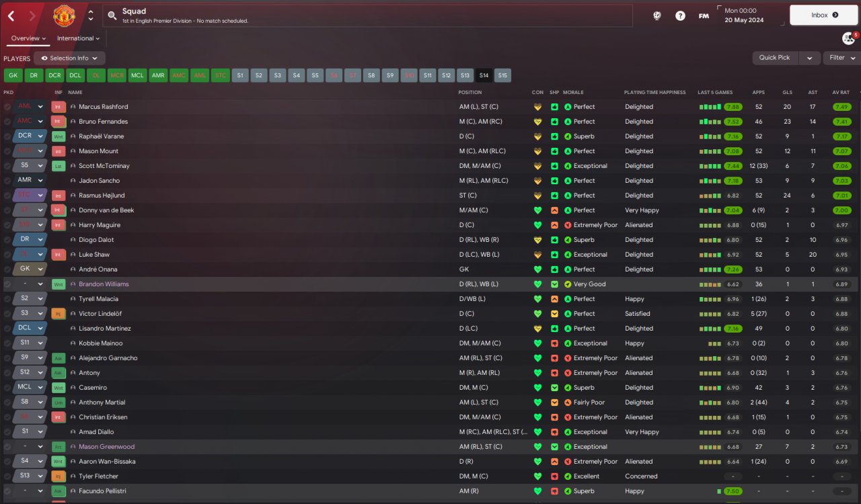This screenshot has height=504, width=861.
Task: Open the Overview tab menu
Action: pos(28,38)
